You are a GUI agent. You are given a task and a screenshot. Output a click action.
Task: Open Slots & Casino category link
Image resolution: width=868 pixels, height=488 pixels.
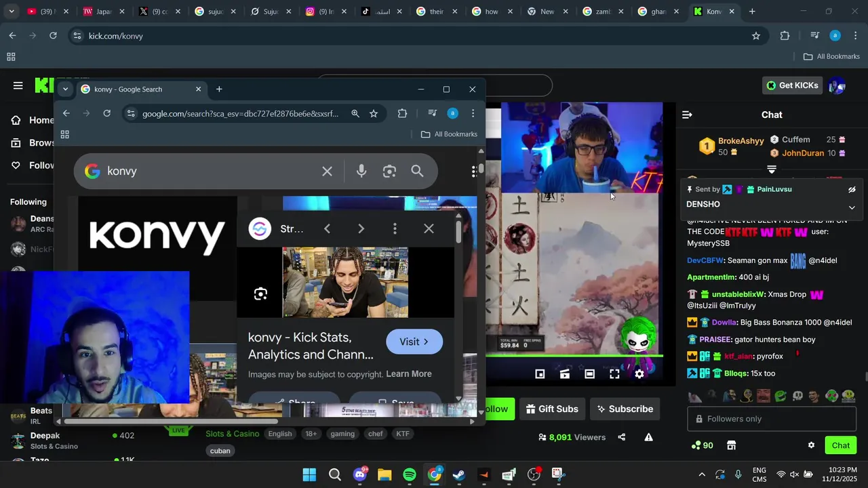coord(233,434)
